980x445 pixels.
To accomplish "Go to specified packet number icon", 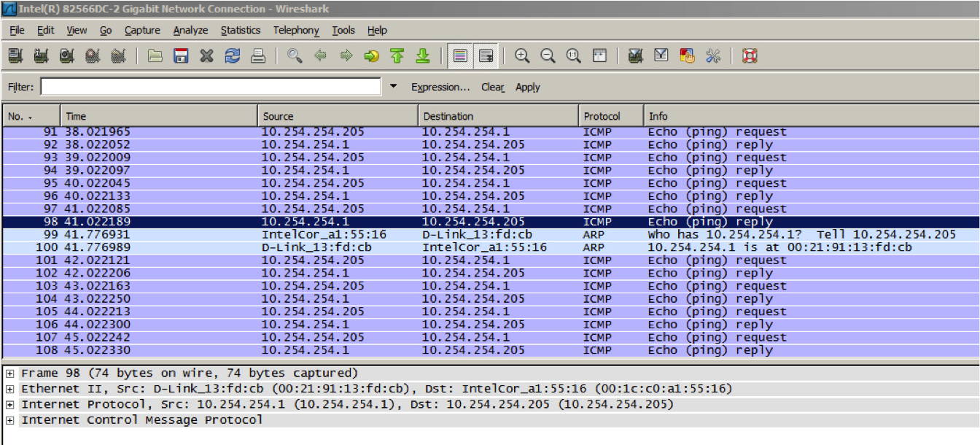I will click(372, 56).
